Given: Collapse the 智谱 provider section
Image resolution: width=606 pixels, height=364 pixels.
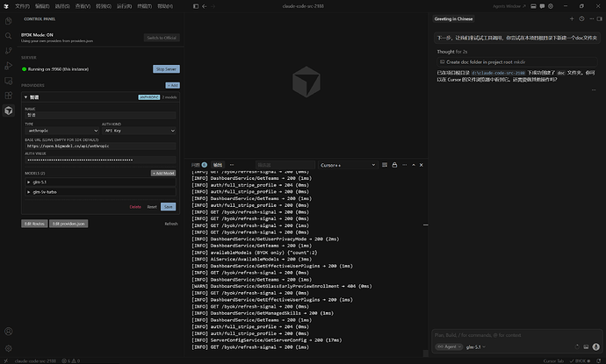Looking at the screenshot, I should pyautogui.click(x=25, y=97).
